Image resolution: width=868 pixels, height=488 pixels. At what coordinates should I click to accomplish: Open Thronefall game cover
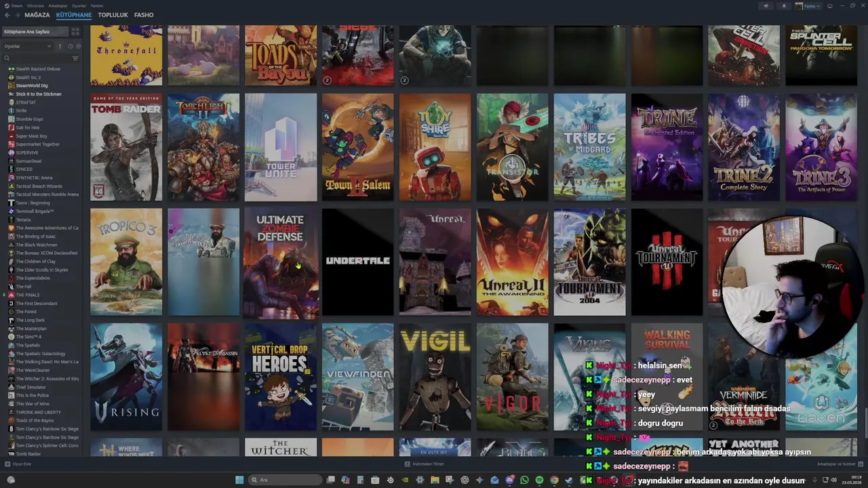[126, 56]
